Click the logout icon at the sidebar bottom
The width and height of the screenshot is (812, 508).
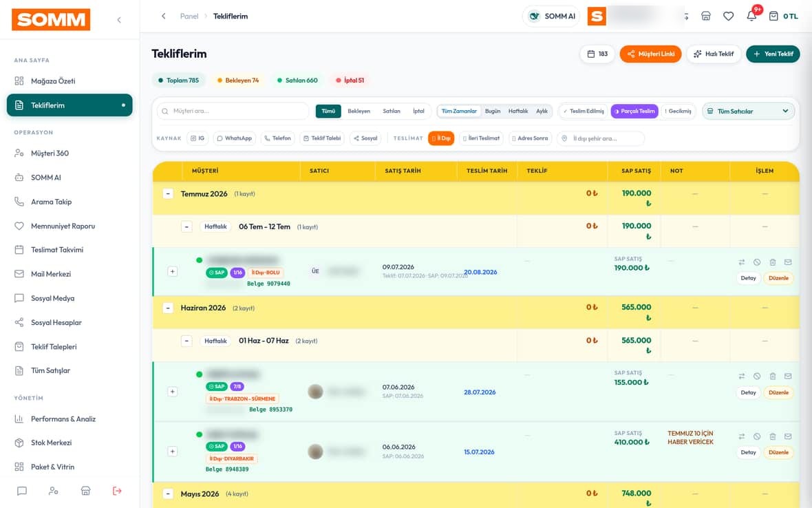117,491
